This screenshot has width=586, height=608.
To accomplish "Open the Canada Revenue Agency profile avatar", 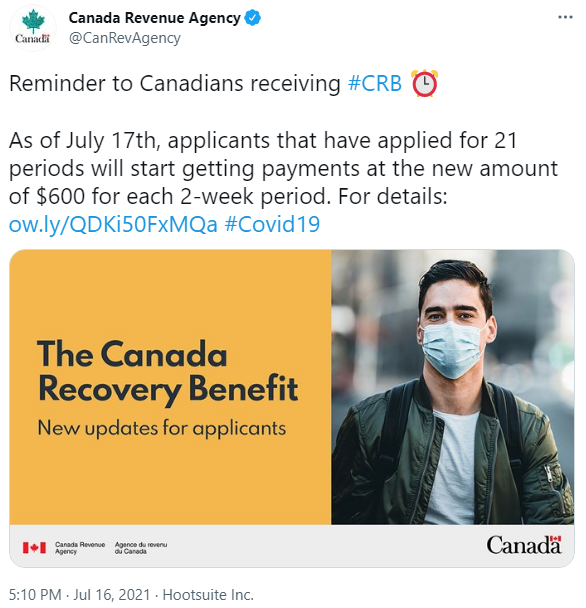I will pyautogui.click(x=33, y=28).
